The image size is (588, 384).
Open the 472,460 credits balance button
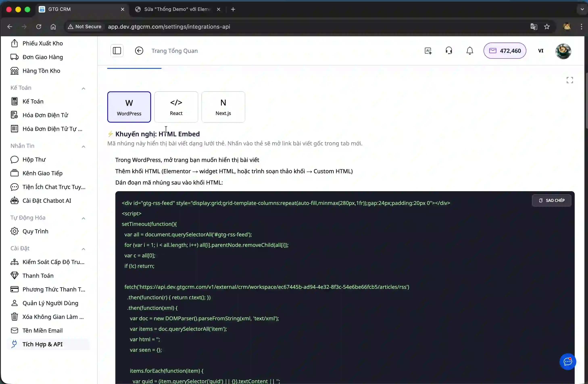pos(505,51)
